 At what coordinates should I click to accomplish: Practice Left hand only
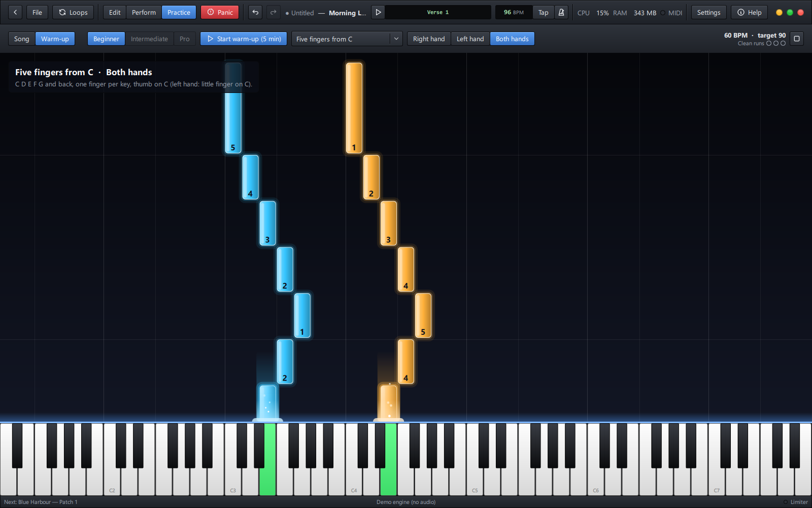(x=470, y=39)
